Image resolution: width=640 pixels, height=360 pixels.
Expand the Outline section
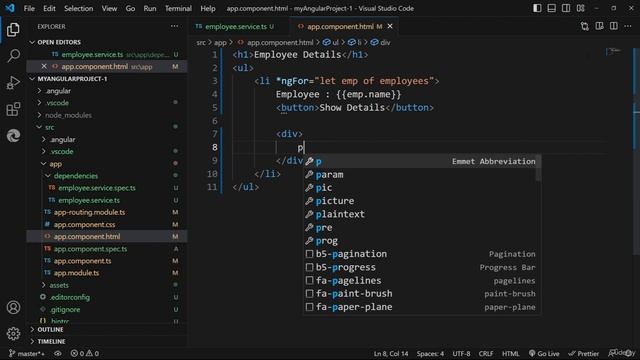click(107, 329)
